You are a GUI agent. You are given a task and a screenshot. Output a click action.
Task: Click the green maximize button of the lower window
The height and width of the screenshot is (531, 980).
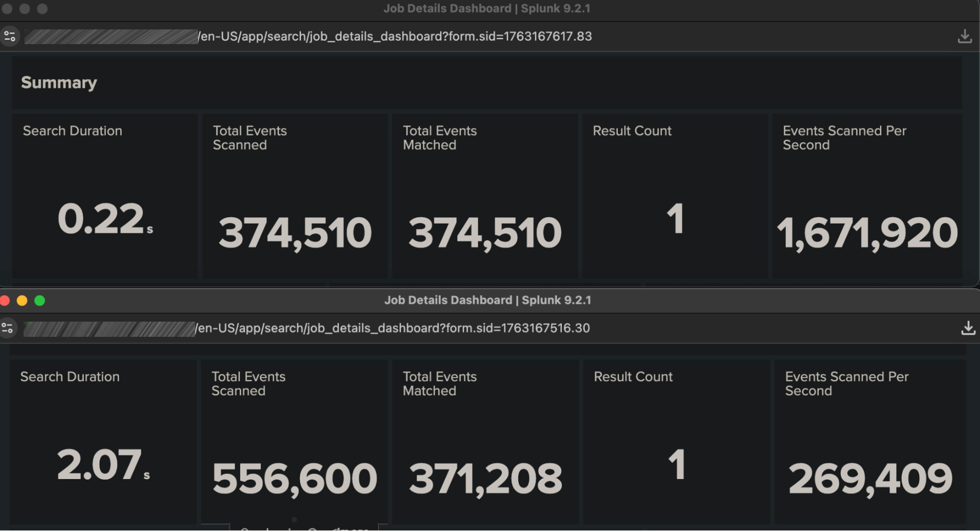40,301
